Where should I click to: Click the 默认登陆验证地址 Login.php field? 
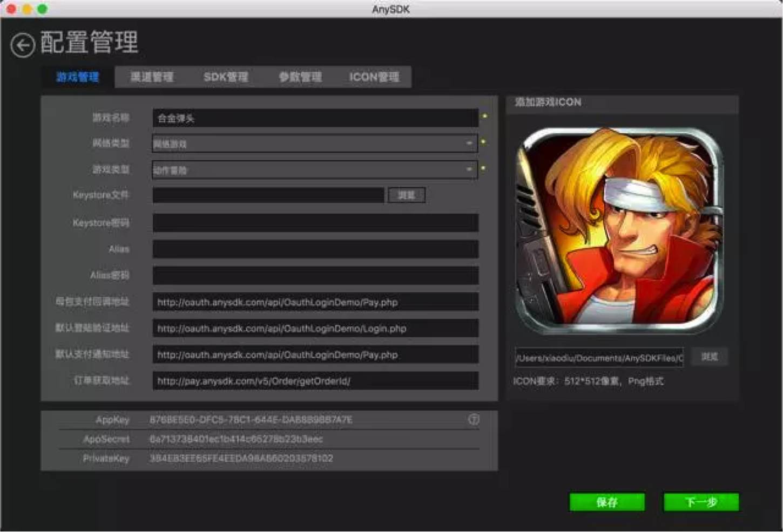(315, 328)
